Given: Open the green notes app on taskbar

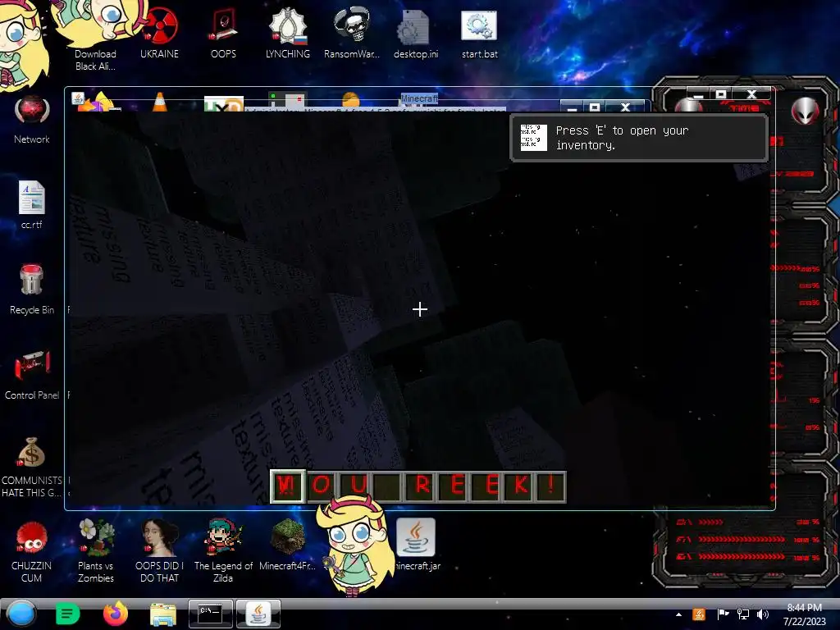Looking at the screenshot, I should (67, 614).
